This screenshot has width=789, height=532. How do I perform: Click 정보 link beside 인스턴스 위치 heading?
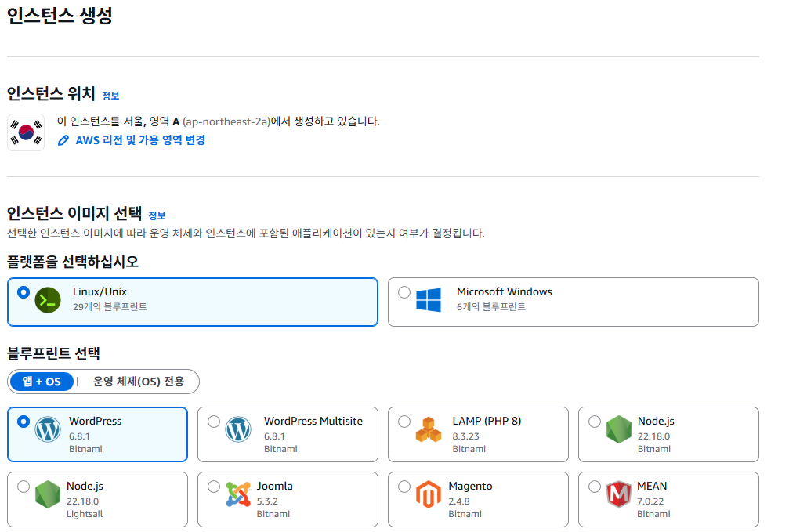[109, 95]
